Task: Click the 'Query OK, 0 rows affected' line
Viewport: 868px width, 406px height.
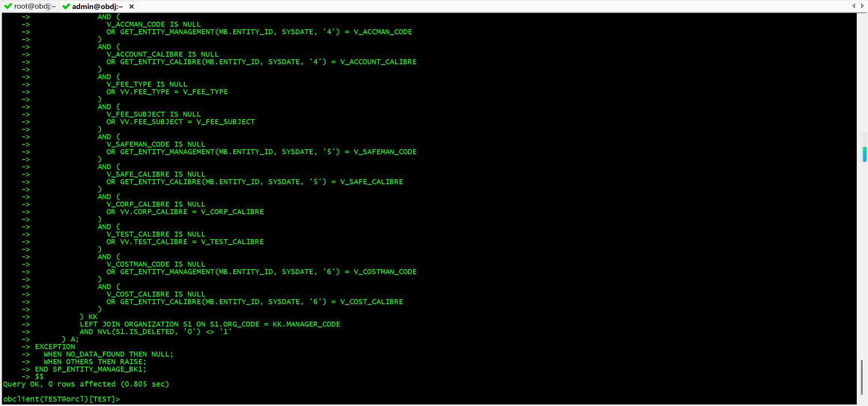Action: (86, 384)
